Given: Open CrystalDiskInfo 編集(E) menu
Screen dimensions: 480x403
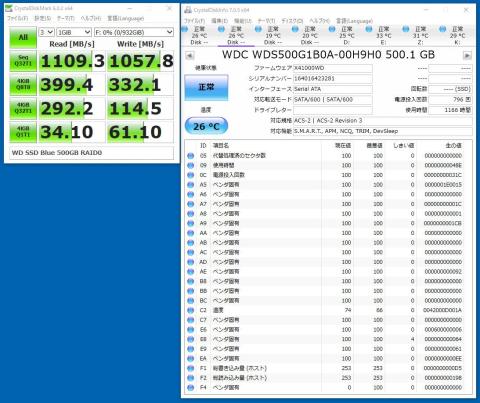Looking at the screenshot, I should point(220,21).
